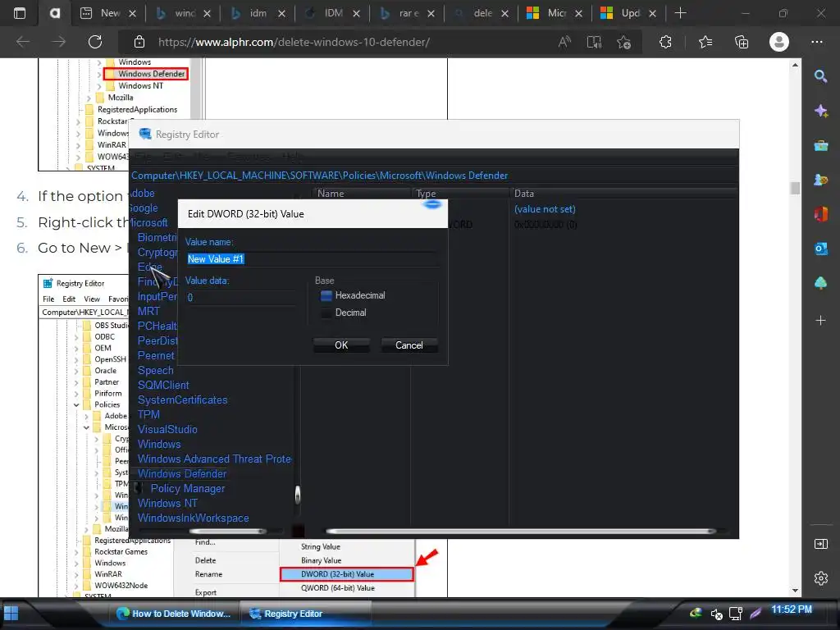Add a sidebar app with plus icon
Screen dimensions: 840x630
(x=820, y=321)
